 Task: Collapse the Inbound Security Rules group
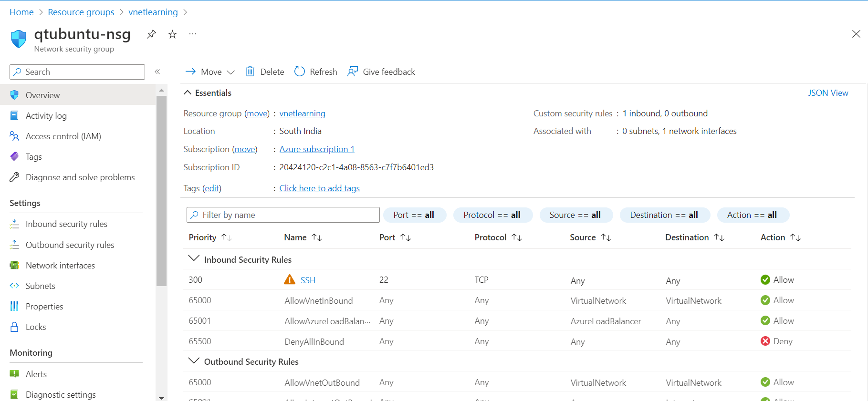[x=194, y=258]
